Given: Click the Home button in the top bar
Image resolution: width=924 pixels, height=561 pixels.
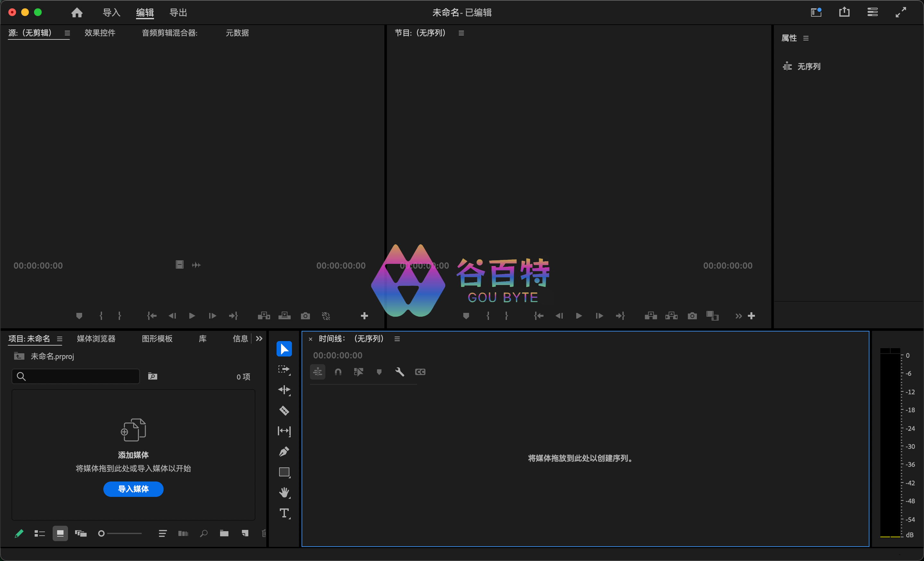Looking at the screenshot, I should pyautogui.click(x=76, y=12).
